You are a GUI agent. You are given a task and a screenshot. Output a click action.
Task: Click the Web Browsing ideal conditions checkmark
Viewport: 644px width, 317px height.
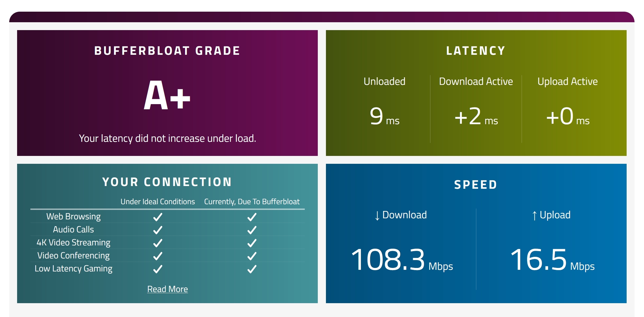click(x=158, y=217)
